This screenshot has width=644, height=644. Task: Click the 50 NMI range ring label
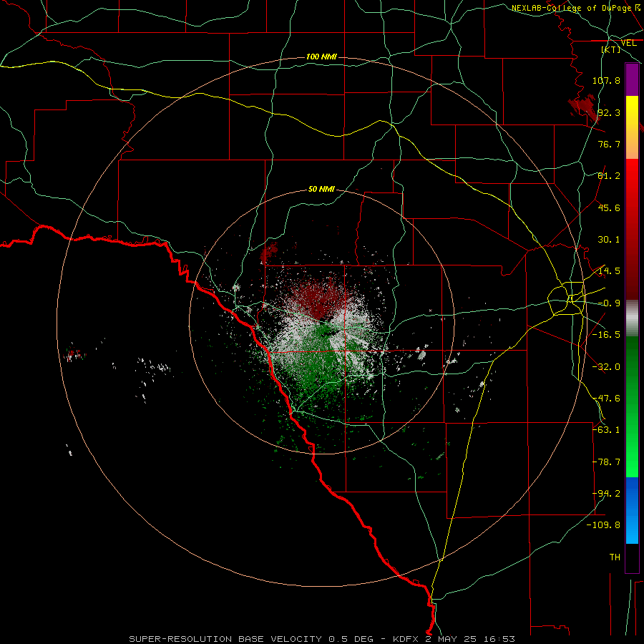[321, 190]
